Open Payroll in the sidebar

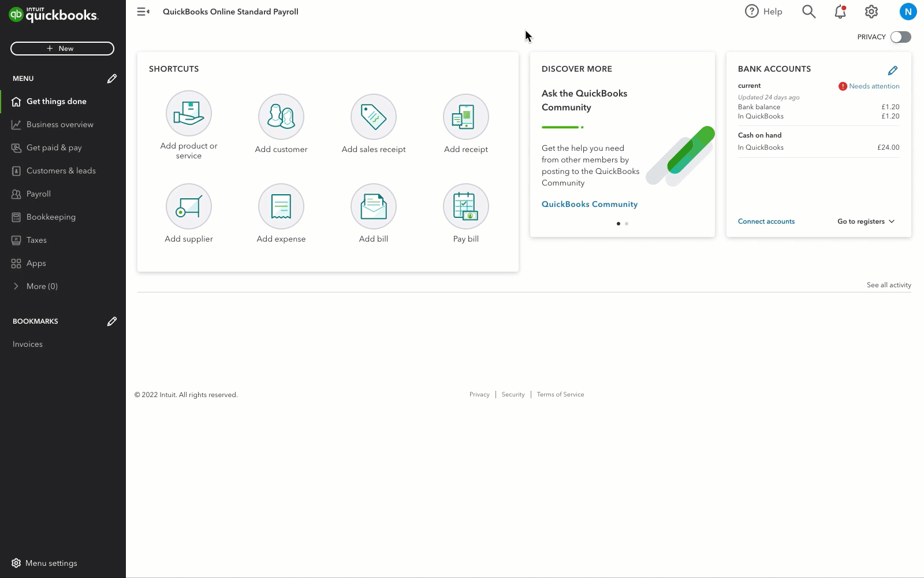[x=39, y=194]
